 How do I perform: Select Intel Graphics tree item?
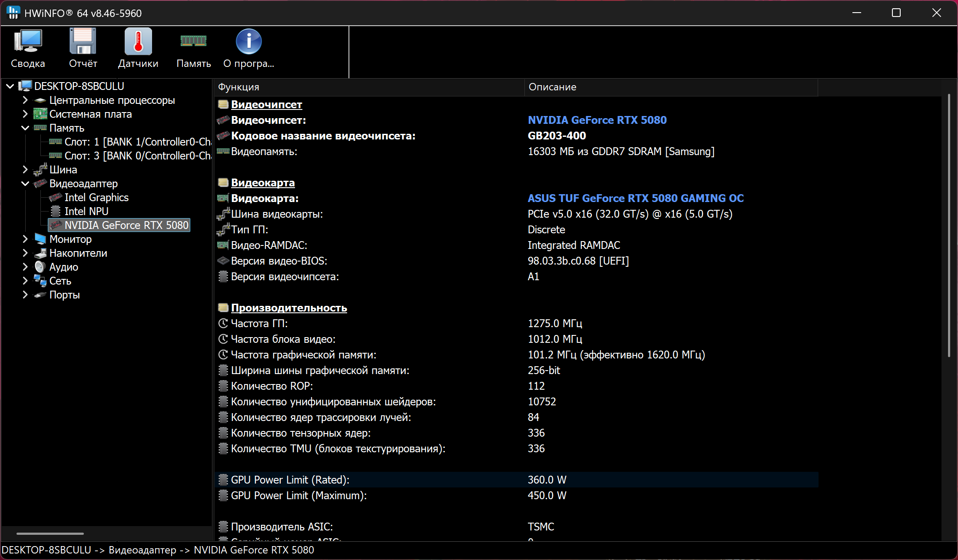[x=96, y=198]
